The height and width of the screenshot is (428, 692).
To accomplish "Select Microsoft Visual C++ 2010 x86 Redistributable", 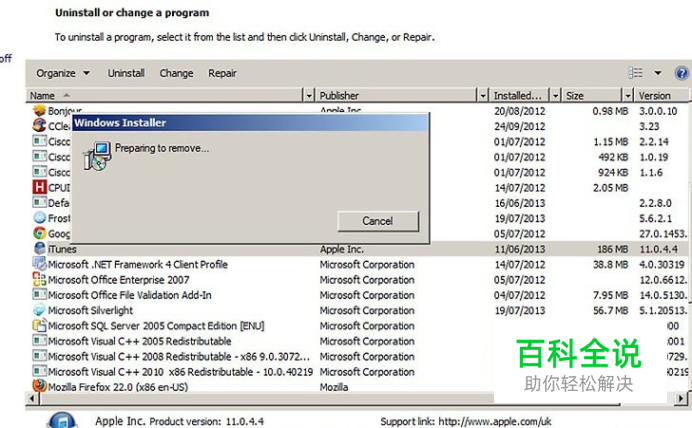I will pyautogui.click(x=180, y=372).
